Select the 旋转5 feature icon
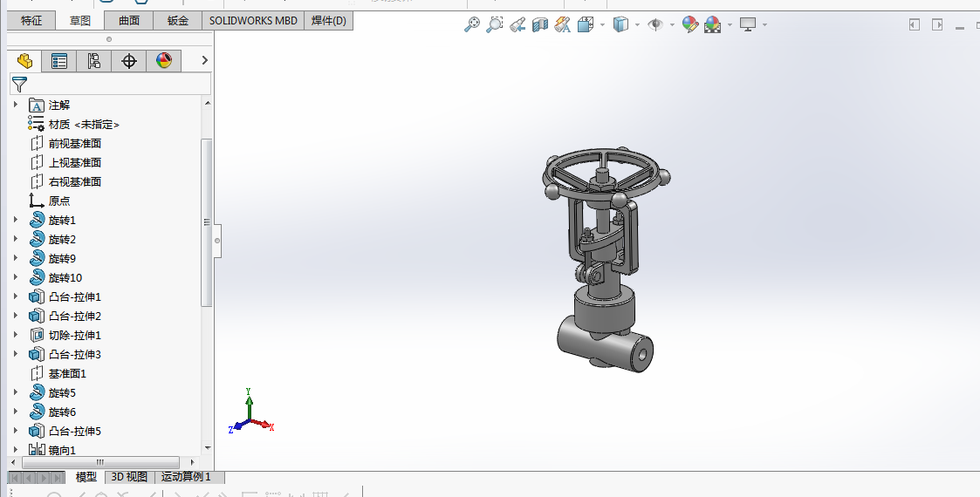The height and width of the screenshot is (497, 980). [37, 392]
